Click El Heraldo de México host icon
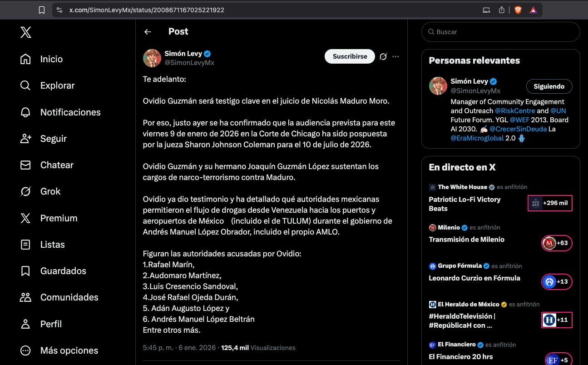The image size is (588, 365). 432,304
